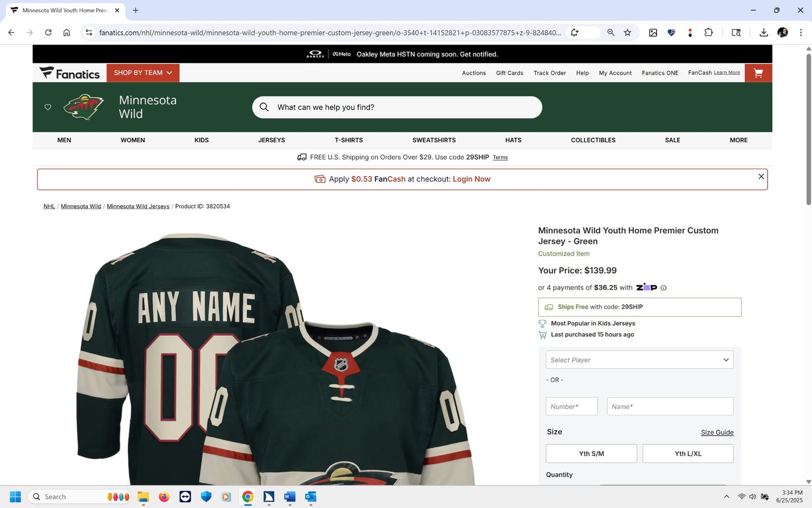This screenshot has height=508, width=812.
Task: Click the Windows taskbar Search box
Action: (x=79, y=497)
